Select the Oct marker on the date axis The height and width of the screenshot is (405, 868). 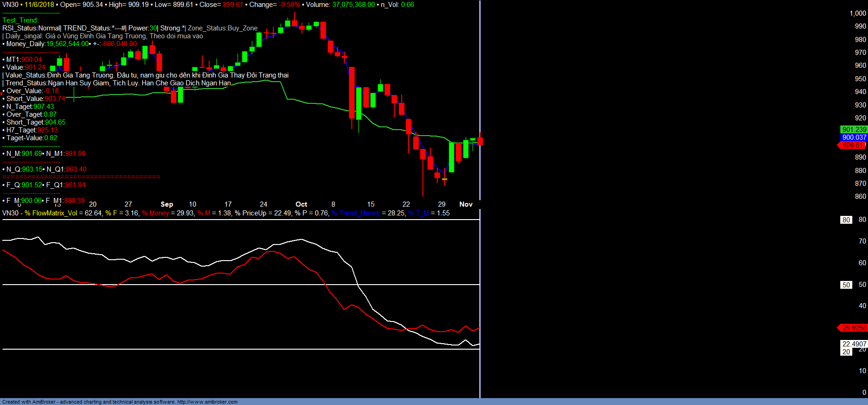pos(301,204)
